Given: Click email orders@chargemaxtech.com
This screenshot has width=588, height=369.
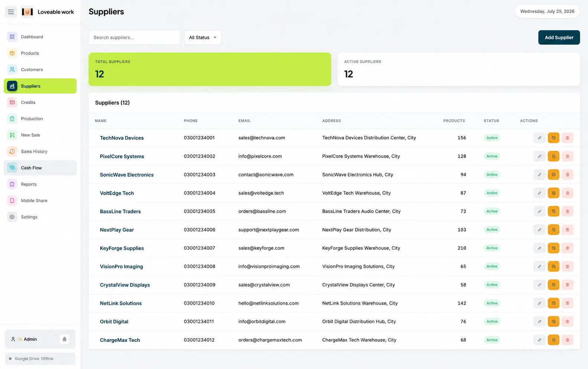Looking at the screenshot, I should [270, 340].
